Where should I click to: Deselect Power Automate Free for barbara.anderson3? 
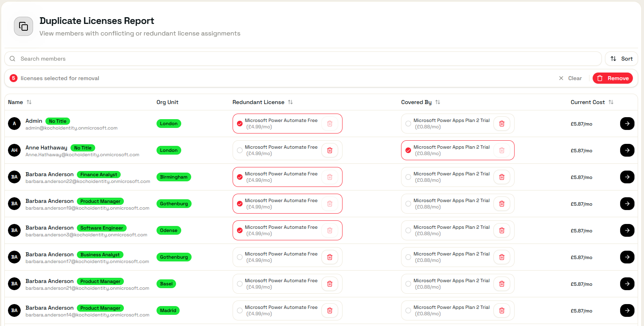pos(240,230)
